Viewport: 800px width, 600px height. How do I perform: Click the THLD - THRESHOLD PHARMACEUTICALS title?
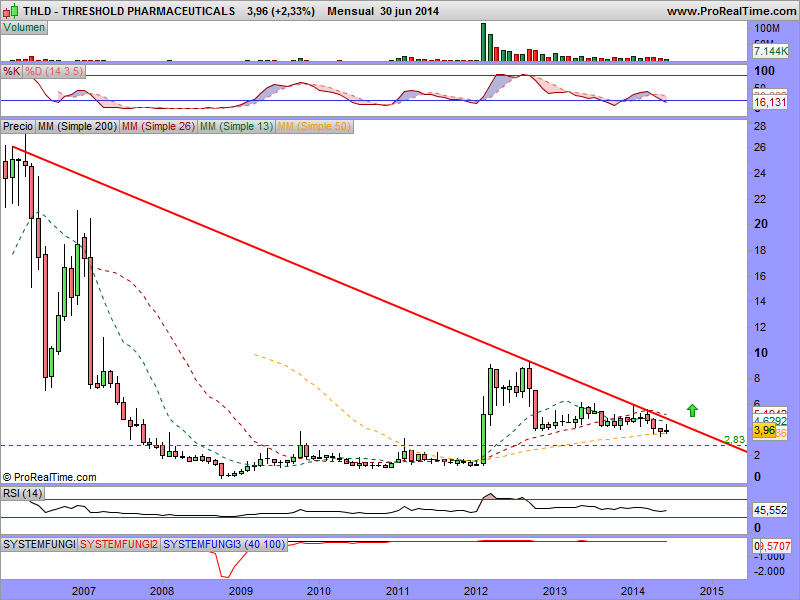coord(129,11)
